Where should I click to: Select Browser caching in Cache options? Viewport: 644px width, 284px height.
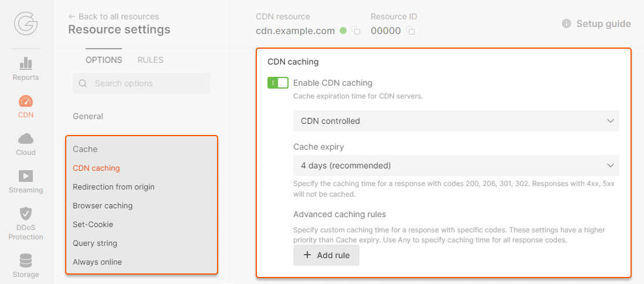click(x=103, y=205)
